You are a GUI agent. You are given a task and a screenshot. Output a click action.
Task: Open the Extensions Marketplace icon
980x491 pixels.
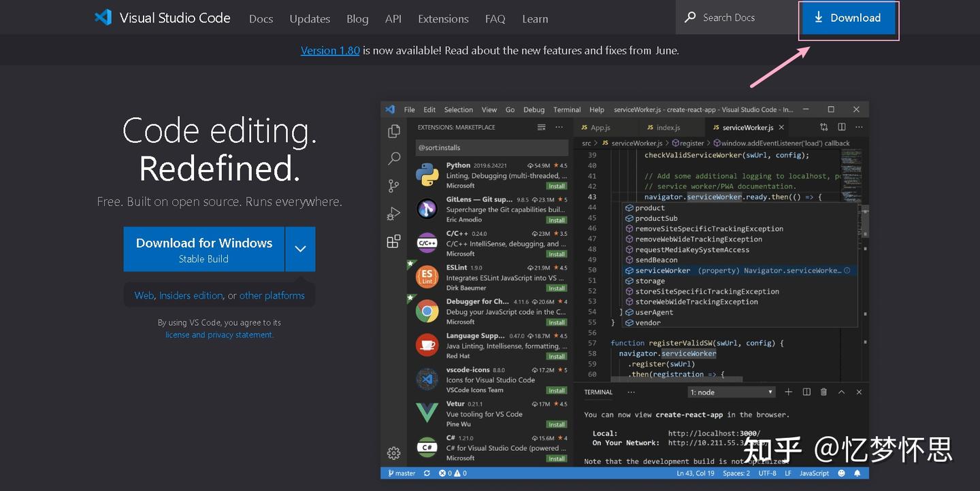click(393, 241)
